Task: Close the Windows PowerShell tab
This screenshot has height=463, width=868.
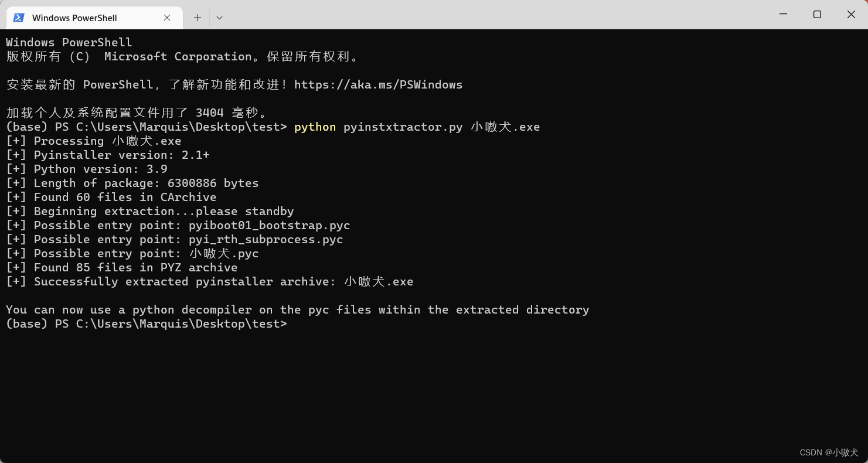Action: click(x=166, y=18)
